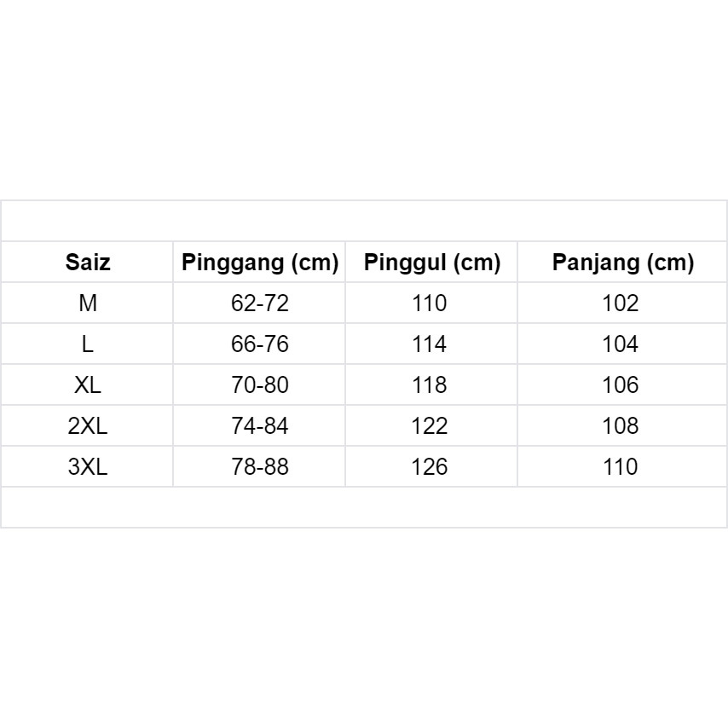
Task: Select the 74-84 waist cell
Action: [260, 426]
